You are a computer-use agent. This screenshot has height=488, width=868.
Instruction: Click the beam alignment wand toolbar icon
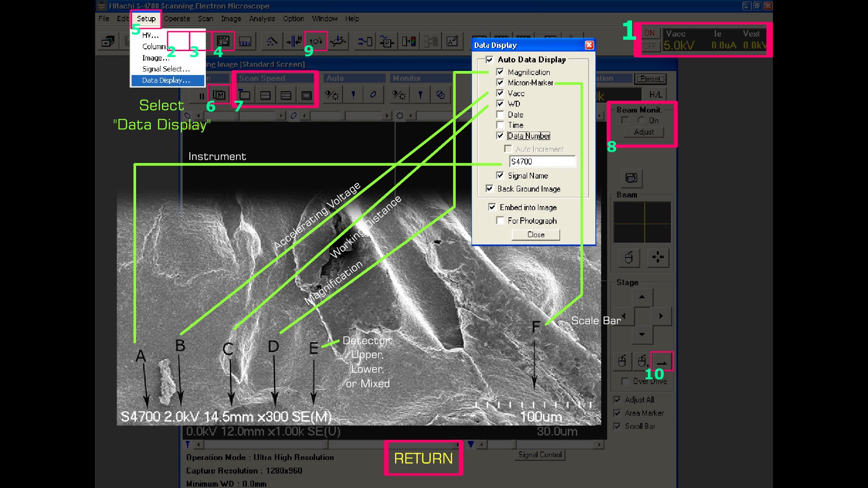tap(272, 42)
